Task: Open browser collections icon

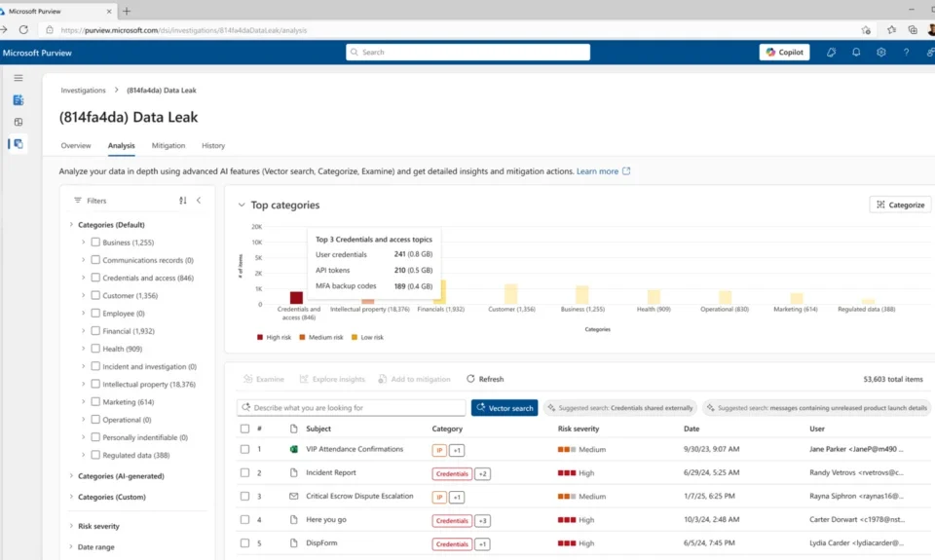Action: (913, 30)
